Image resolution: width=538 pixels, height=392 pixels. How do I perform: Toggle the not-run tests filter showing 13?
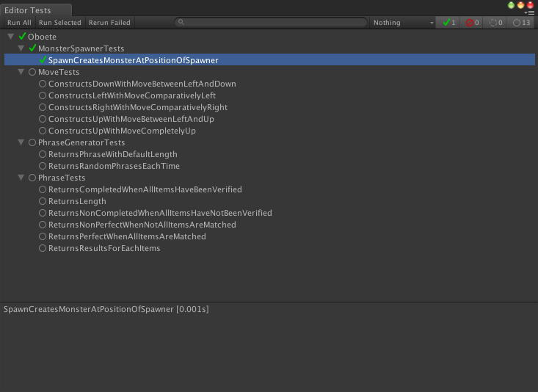click(521, 23)
